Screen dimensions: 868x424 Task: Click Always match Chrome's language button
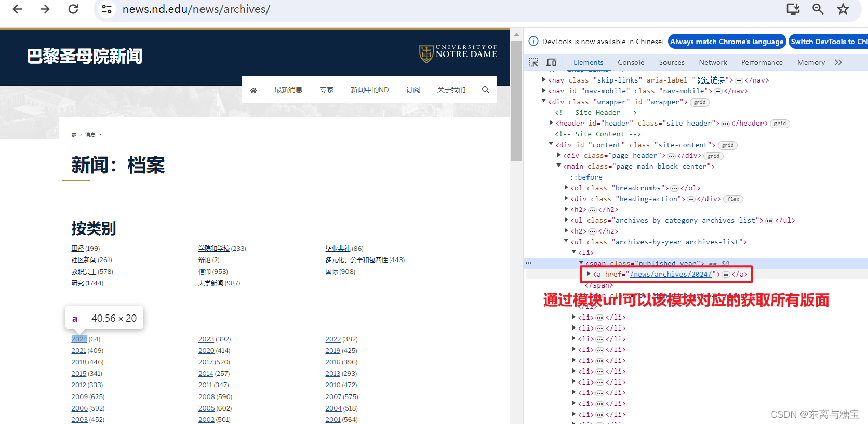click(x=727, y=42)
